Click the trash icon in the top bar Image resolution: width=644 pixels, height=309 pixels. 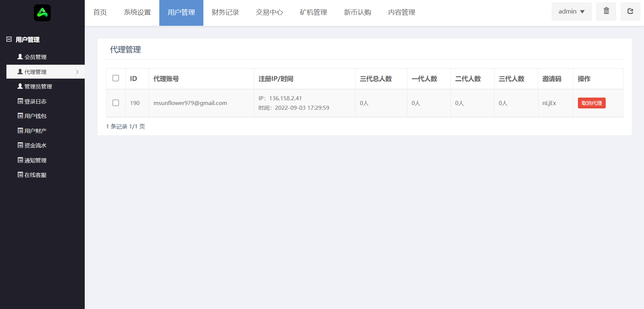(606, 11)
